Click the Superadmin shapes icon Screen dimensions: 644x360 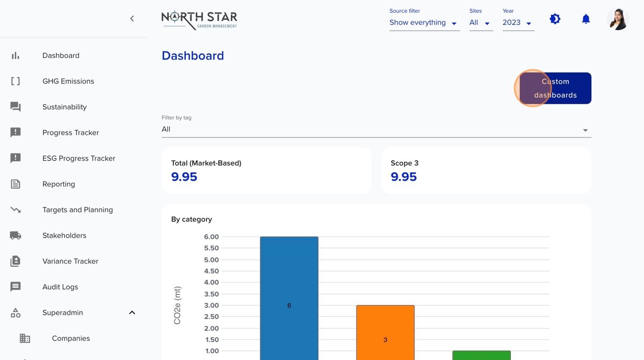tap(16, 313)
